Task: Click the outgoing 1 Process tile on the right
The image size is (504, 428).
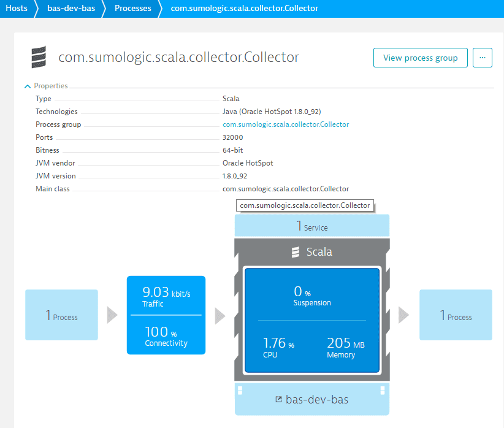Action: [456, 315]
